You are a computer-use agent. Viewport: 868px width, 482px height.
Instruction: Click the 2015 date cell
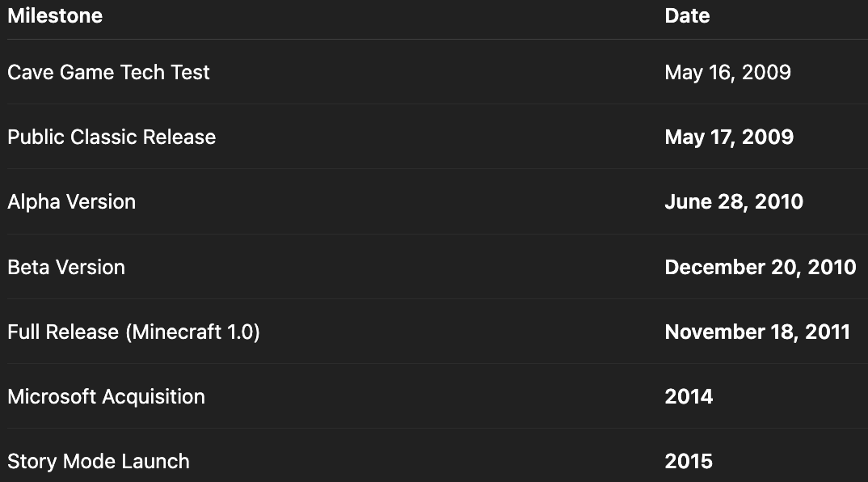[x=689, y=461]
